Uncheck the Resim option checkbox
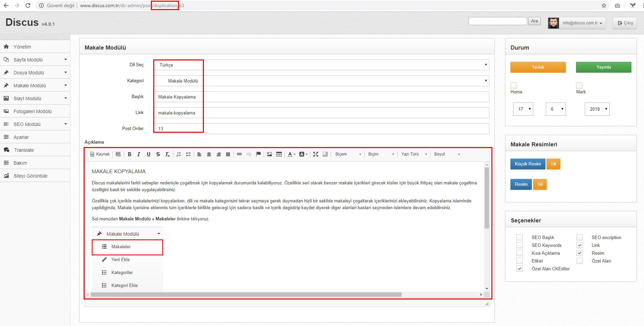 coord(579,253)
